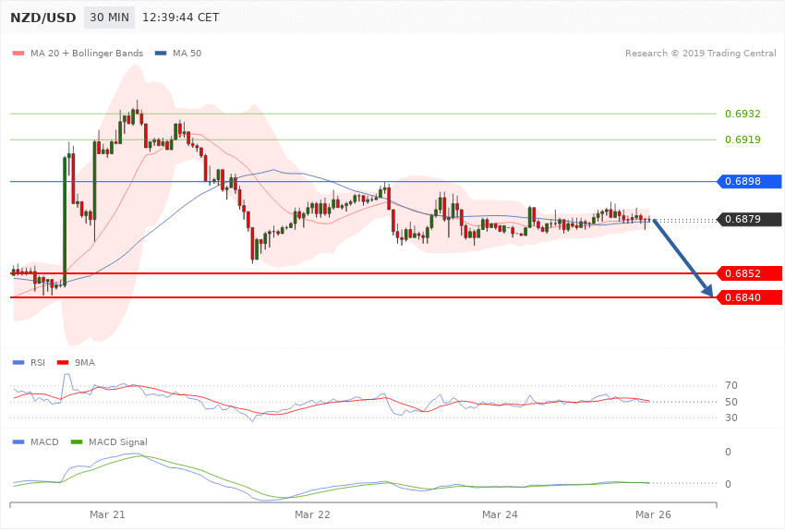The width and height of the screenshot is (785, 532).
Task: Click the RSI legend label
Action: pyautogui.click(x=38, y=362)
